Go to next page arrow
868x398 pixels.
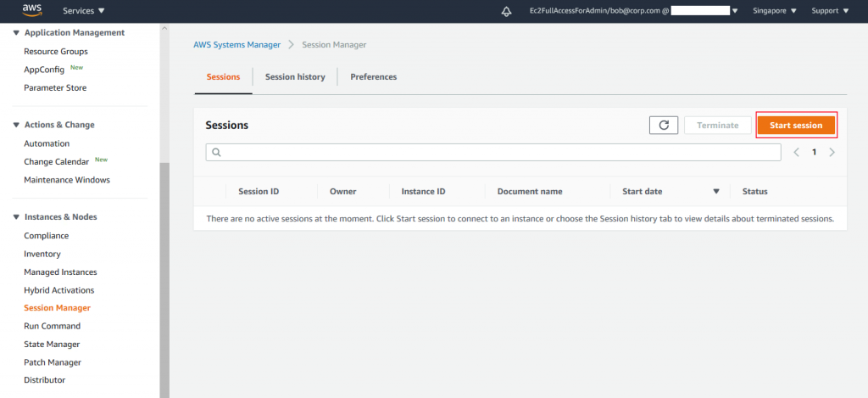pos(832,153)
